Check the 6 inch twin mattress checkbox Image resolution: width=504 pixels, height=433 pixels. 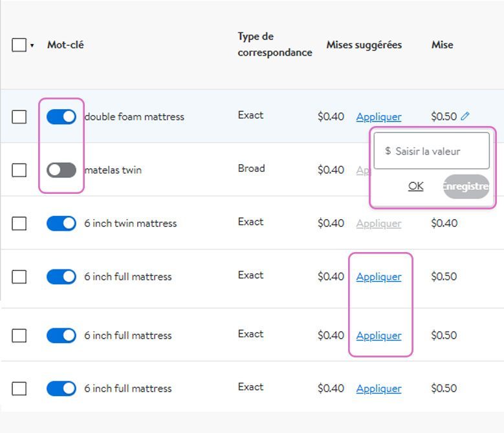19,224
